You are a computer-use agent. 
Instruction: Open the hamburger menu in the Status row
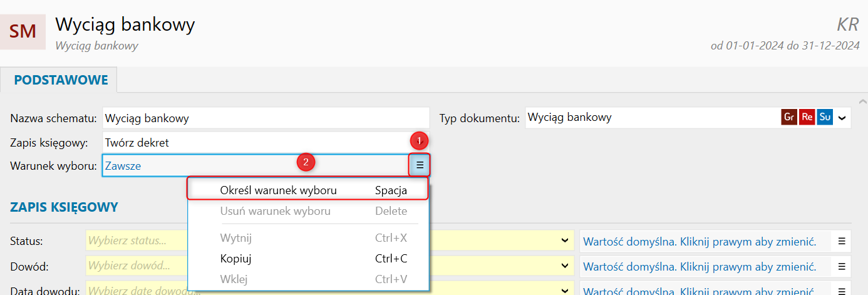click(841, 241)
